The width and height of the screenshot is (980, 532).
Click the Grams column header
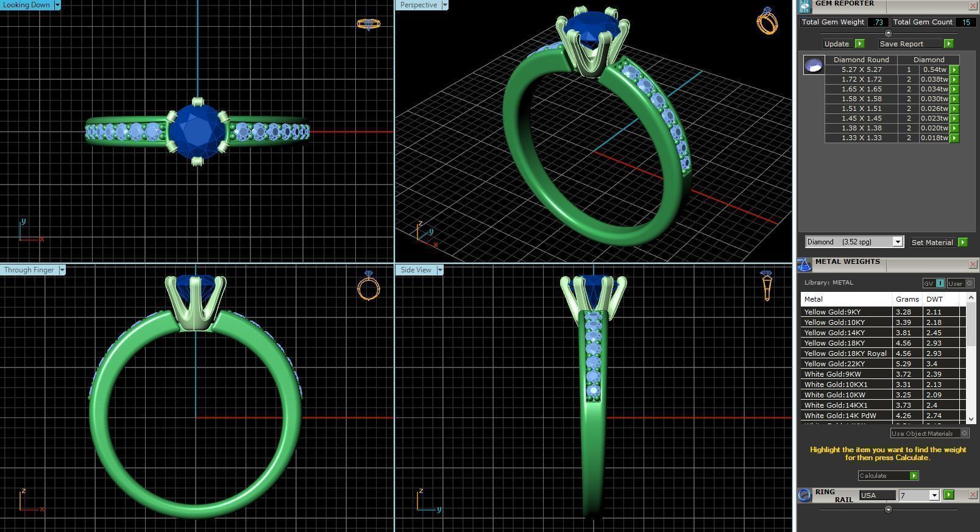907,299
